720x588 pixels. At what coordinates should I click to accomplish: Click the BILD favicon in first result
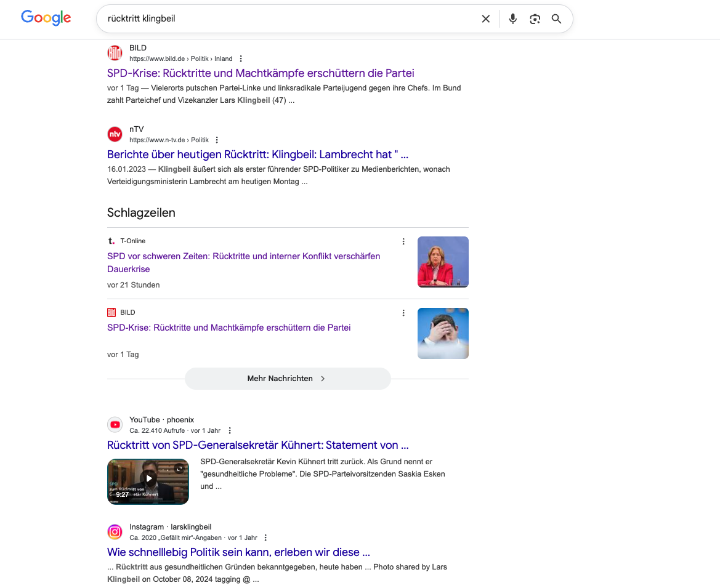point(115,53)
